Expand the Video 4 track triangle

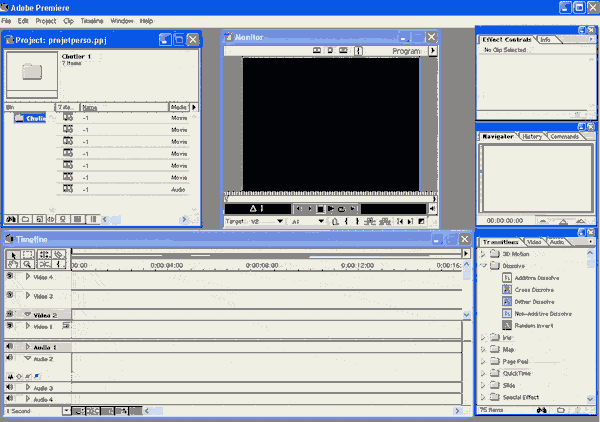(x=28, y=276)
